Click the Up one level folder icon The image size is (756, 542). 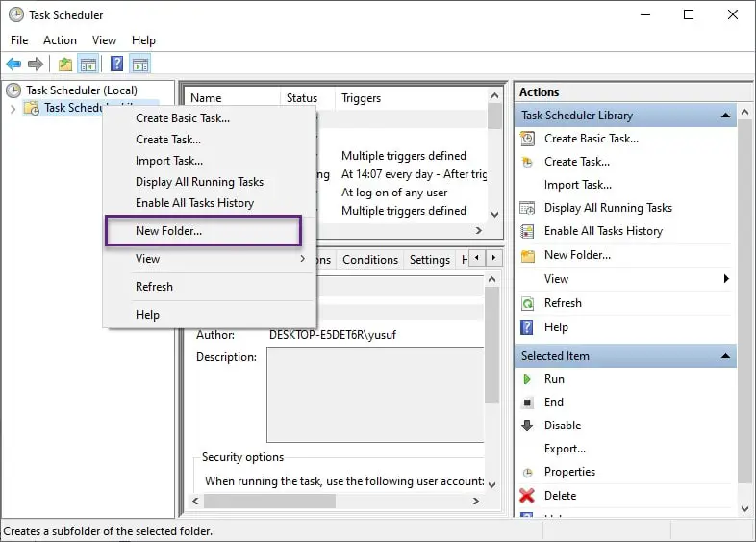point(65,64)
